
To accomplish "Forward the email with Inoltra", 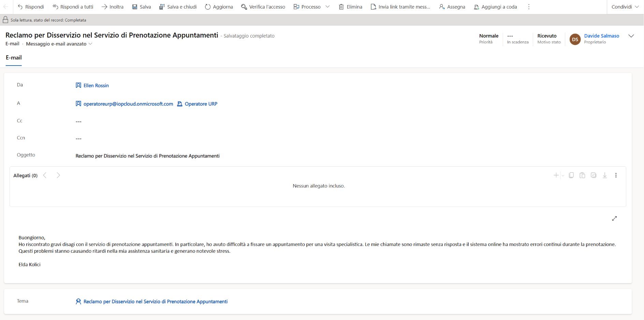I will coord(112,7).
